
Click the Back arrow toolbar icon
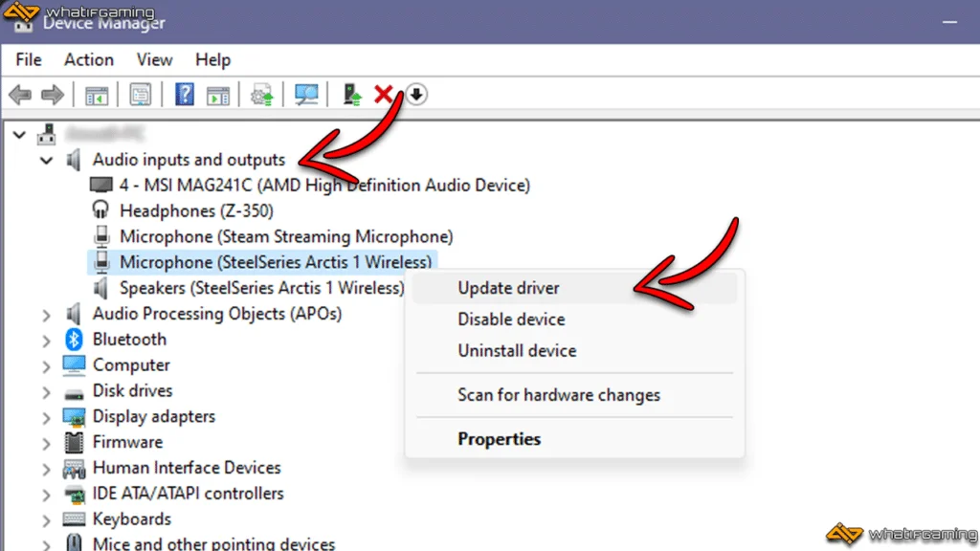[19, 95]
